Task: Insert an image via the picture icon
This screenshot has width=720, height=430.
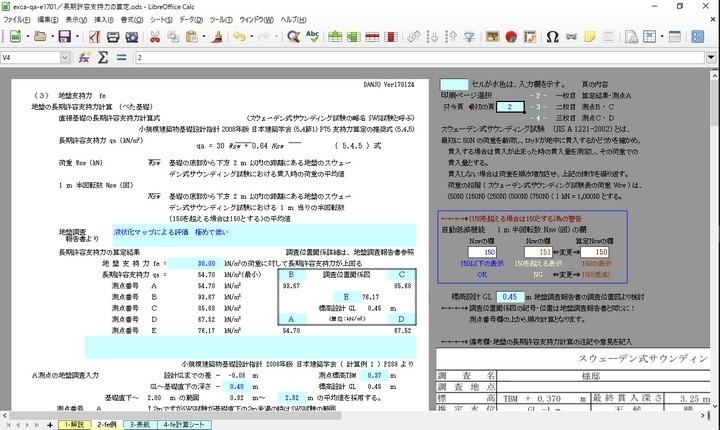Action: pyautogui.click(x=492, y=36)
